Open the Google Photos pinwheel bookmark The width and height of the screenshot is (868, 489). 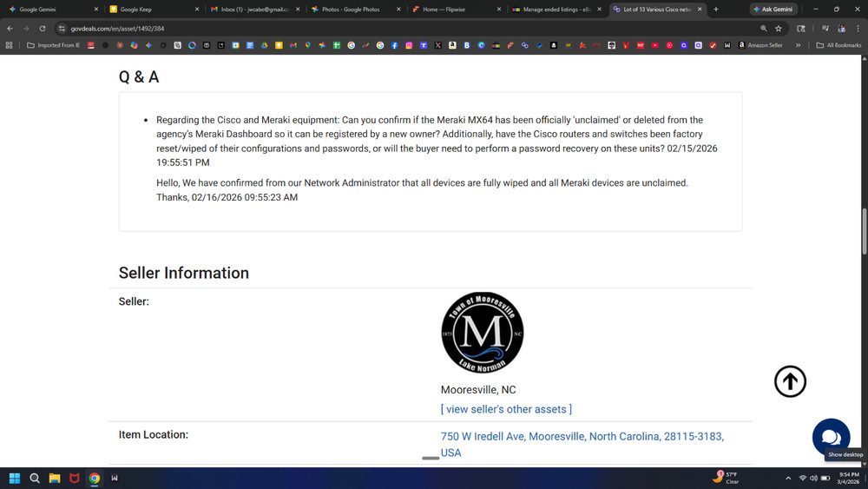(322, 45)
